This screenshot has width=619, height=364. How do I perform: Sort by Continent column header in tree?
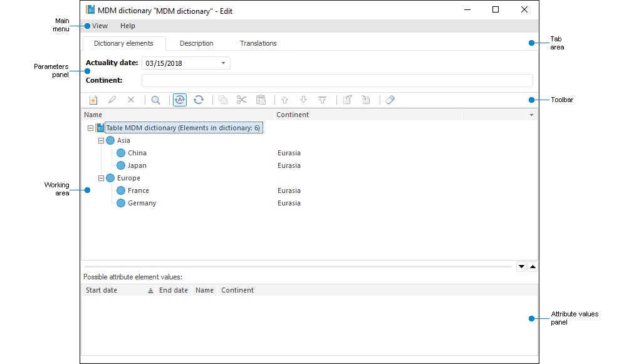pos(368,115)
